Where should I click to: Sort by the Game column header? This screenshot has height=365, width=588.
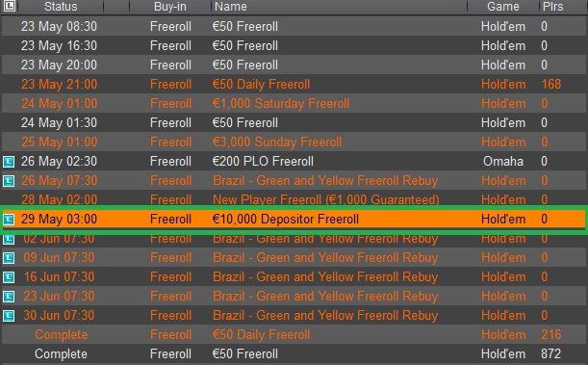(x=503, y=7)
